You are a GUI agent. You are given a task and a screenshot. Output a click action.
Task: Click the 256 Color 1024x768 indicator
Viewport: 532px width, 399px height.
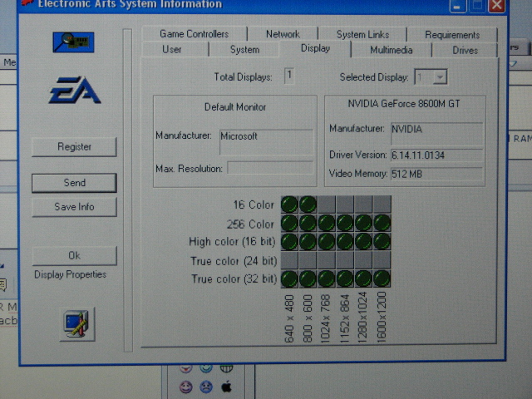(x=327, y=224)
